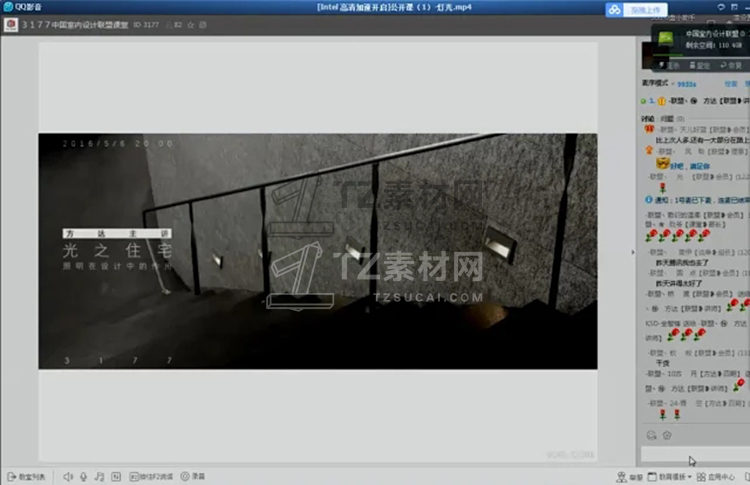
Task: Select the 按住F2说话 push-to-talk option
Action: [151, 476]
